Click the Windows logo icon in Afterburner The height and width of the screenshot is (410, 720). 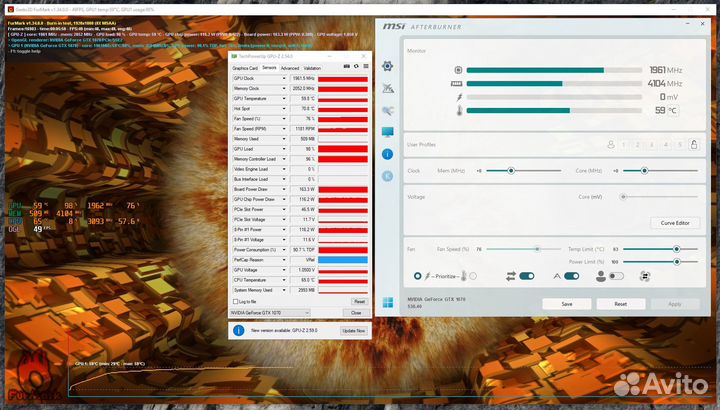[388, 303]
